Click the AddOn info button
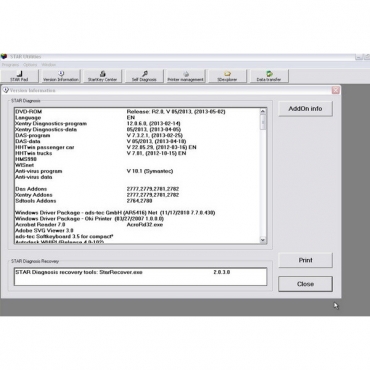370x370 pixels. pos(305,109)
